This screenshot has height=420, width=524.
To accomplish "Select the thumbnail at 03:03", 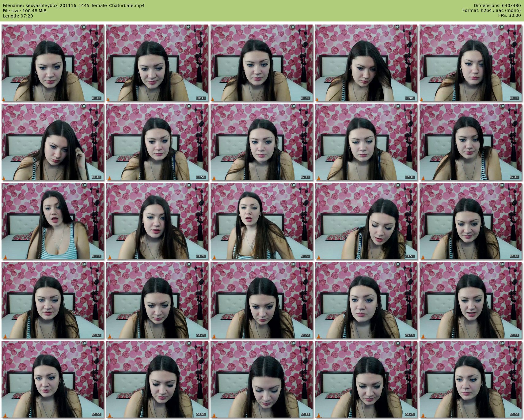I will [53, 221].
